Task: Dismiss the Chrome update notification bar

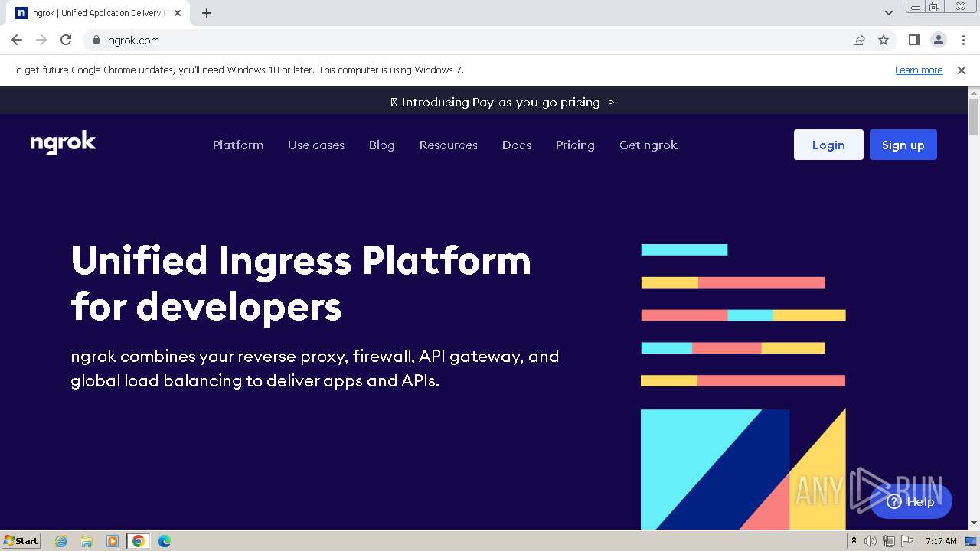Action: pyautogui.click(x=962, y=70)
